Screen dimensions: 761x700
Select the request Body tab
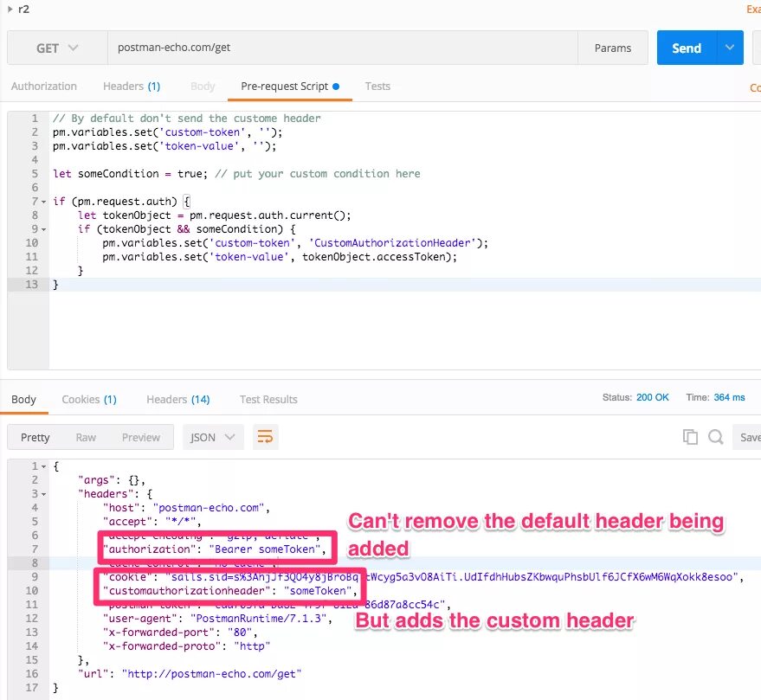(x=203, y=87)
